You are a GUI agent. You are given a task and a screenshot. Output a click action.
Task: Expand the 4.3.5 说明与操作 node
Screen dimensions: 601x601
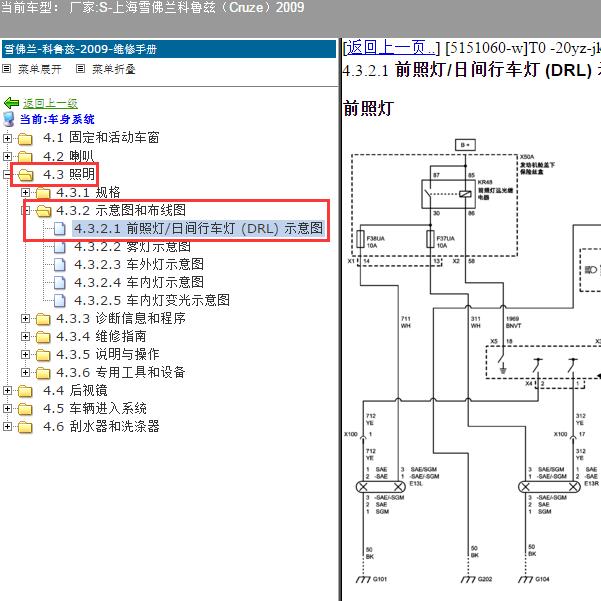point(25,355)
